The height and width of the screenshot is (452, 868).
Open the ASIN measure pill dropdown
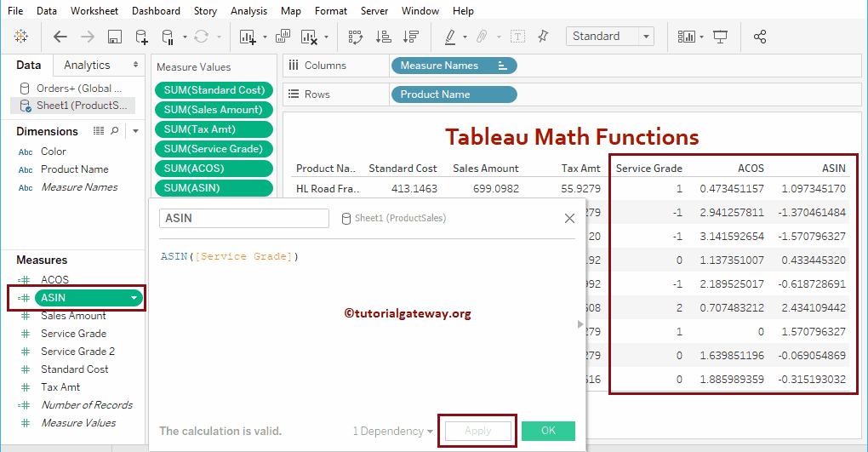tap(134, 298)
